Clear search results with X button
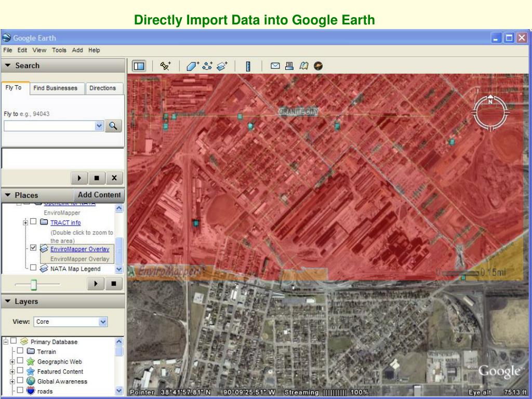This screenshot has height=399, width=532. [x=114, y=178]
